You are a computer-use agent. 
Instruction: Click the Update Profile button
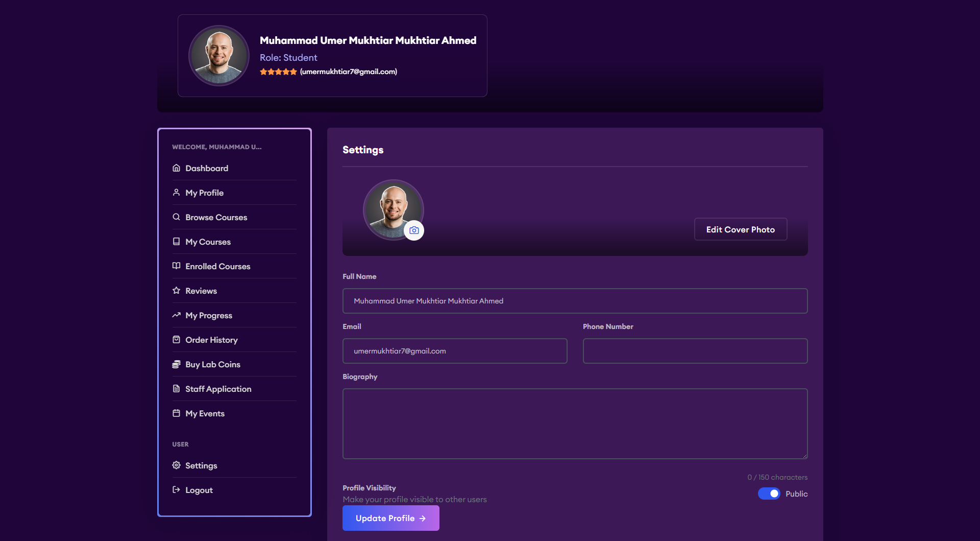point(391,518)
